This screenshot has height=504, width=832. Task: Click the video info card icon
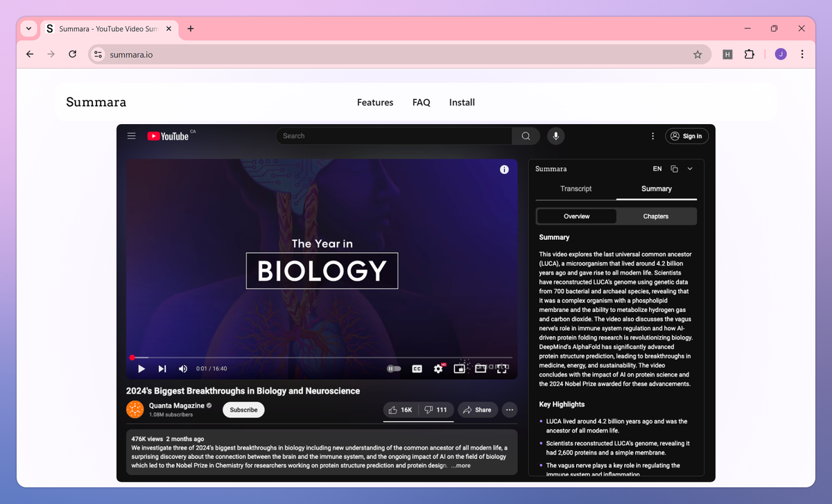click(504, 169)
